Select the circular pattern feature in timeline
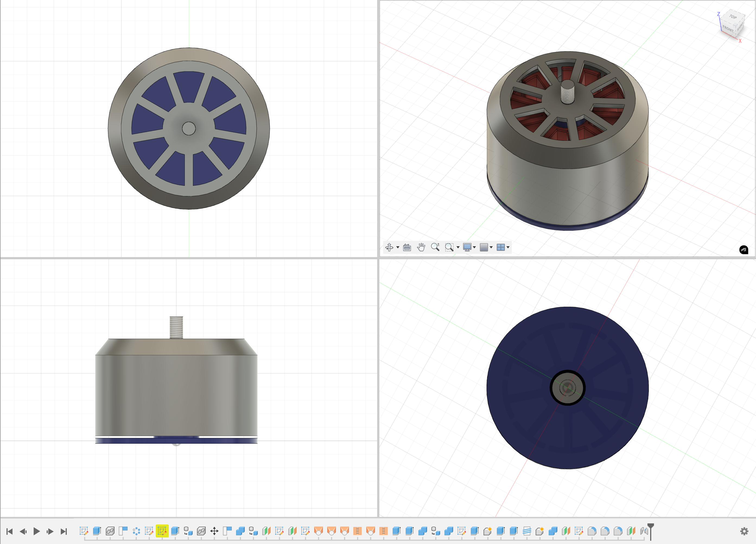 136,531
